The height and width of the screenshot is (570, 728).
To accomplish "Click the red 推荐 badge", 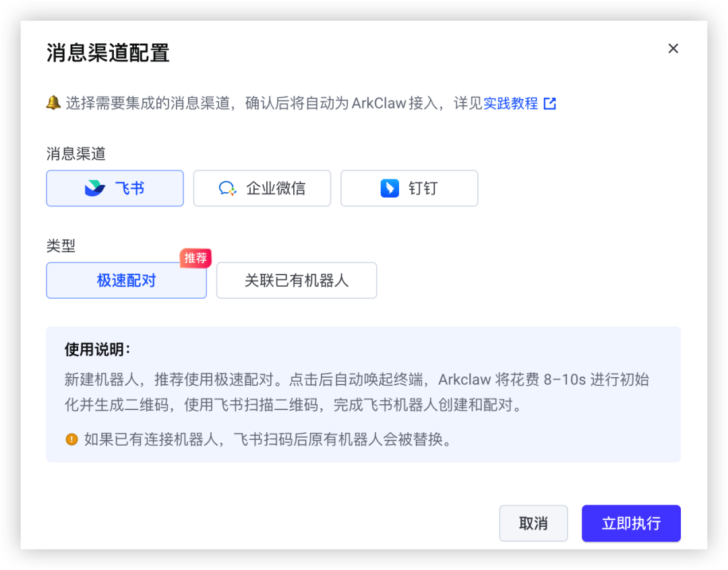I will click(195, 258).
